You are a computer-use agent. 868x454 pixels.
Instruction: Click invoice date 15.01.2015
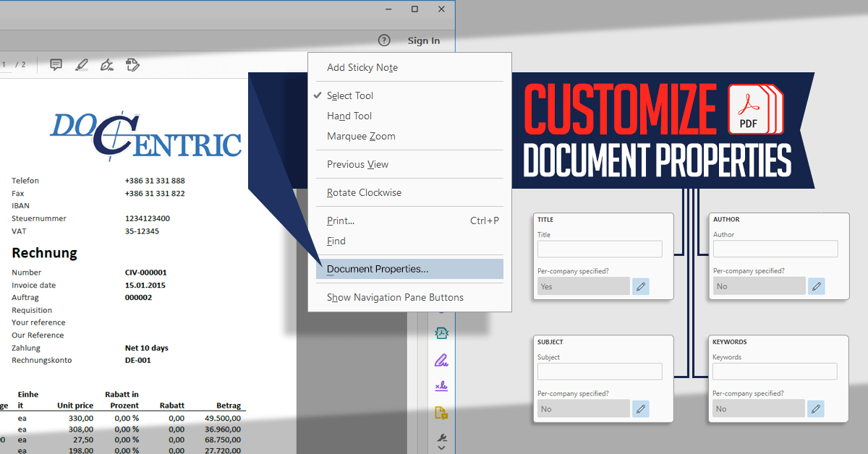[x=145, y=285]
